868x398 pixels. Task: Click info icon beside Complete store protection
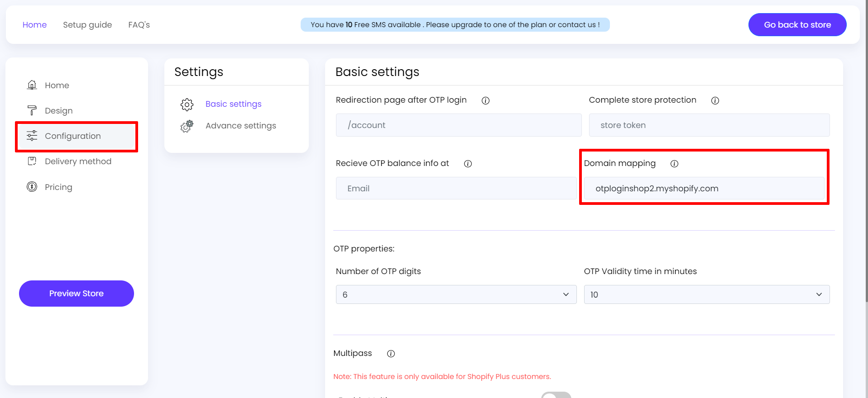[715, 100]
